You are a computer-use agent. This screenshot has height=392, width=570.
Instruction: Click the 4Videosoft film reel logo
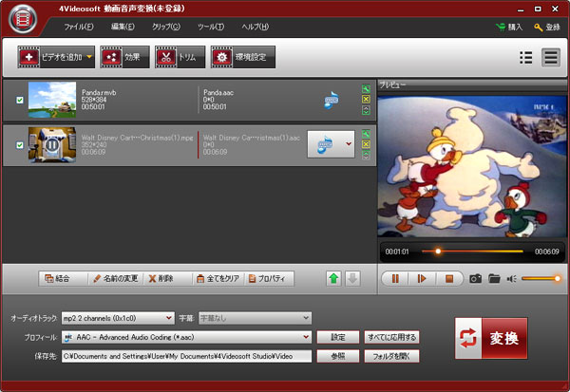coord(23,19)
